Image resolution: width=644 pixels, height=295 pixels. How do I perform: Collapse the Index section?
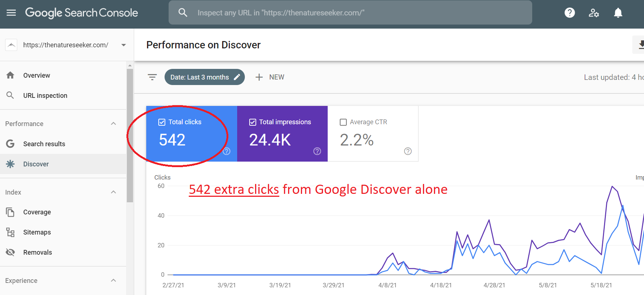[x=114, y=192]
